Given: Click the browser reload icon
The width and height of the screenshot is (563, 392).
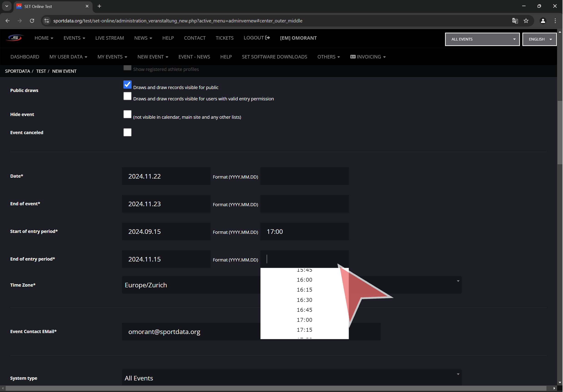Looking at the screenshot, I should click(32, 21).
